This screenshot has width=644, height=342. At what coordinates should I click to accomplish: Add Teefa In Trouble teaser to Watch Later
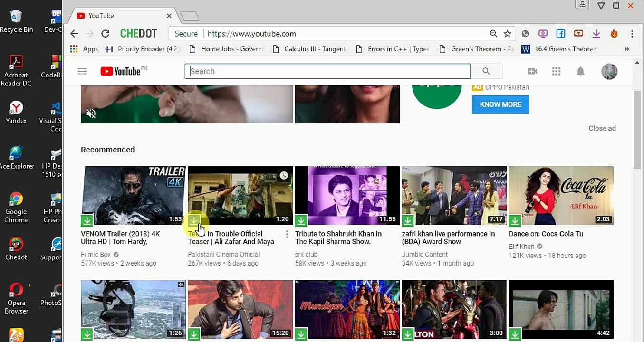pos(284,176)
